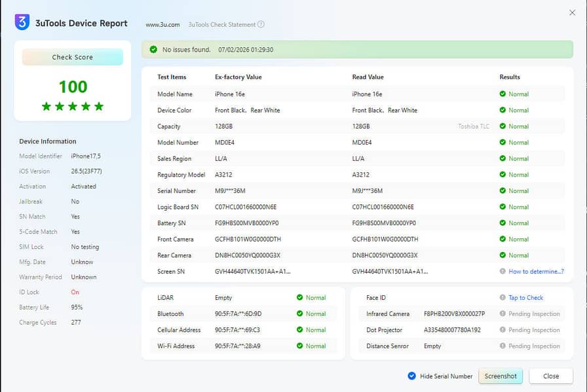587x392 pixels.
Task: Click the info icon beside How to determine
Action: [502, 271]
